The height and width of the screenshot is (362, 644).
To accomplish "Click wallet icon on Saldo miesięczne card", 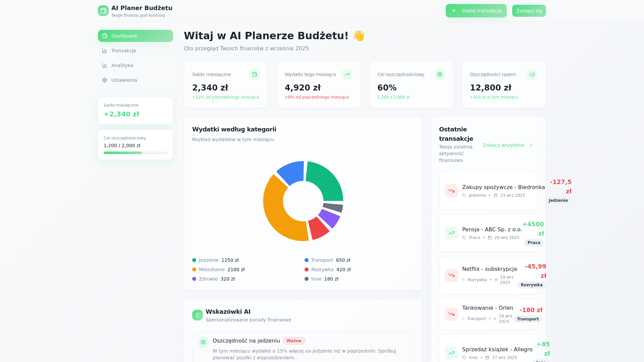I will tap(255, 74).
